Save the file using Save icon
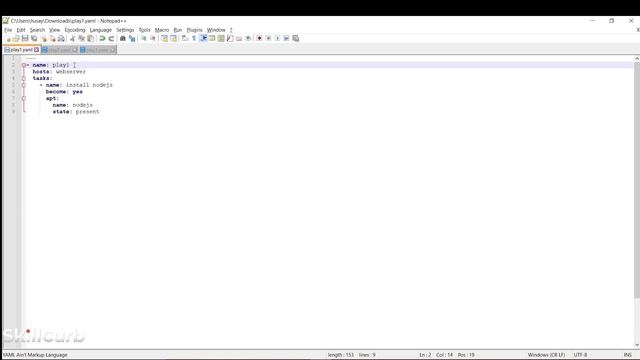Image resolution: width=640 pixels, height=360 pixels. click(x=25, y=38)
